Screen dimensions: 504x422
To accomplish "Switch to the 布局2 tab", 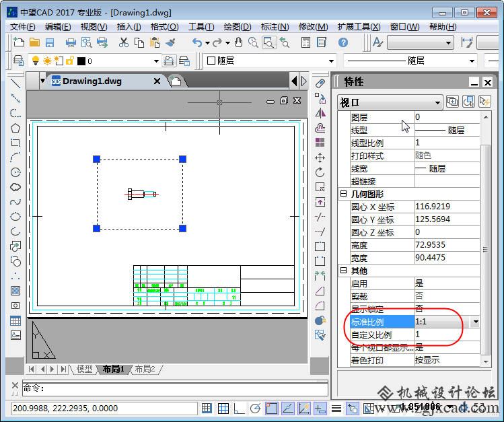I will (x=145, y=369).
